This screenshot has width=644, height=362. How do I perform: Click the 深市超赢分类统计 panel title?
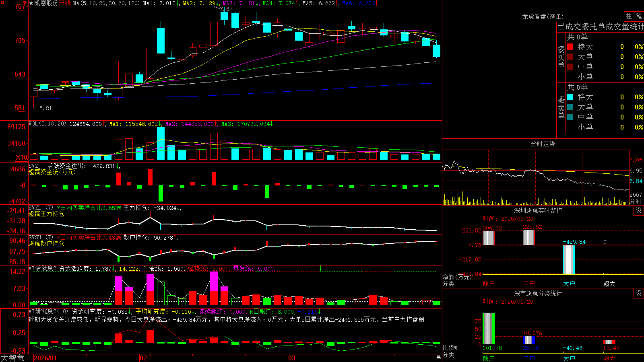click(x=538, y=293)
